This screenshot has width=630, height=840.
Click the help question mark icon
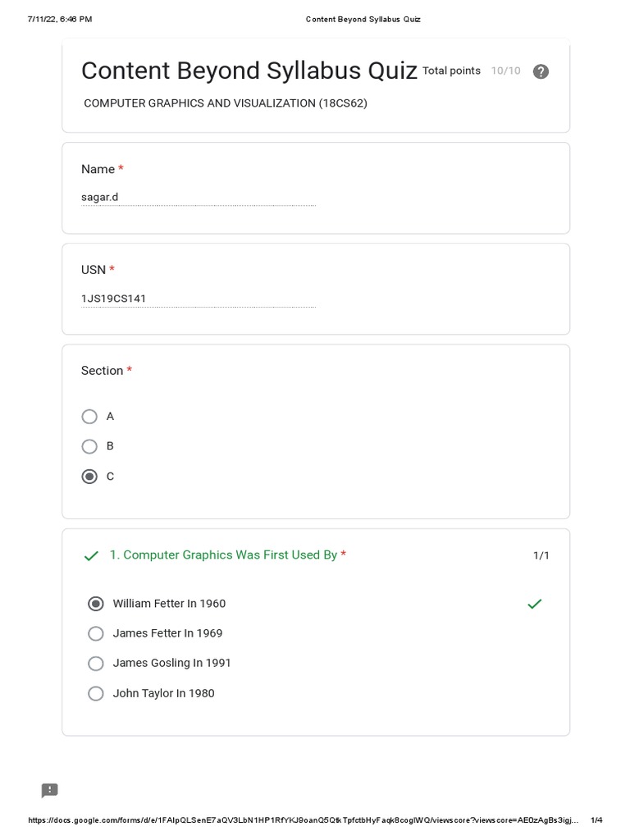tap(541, 71)
